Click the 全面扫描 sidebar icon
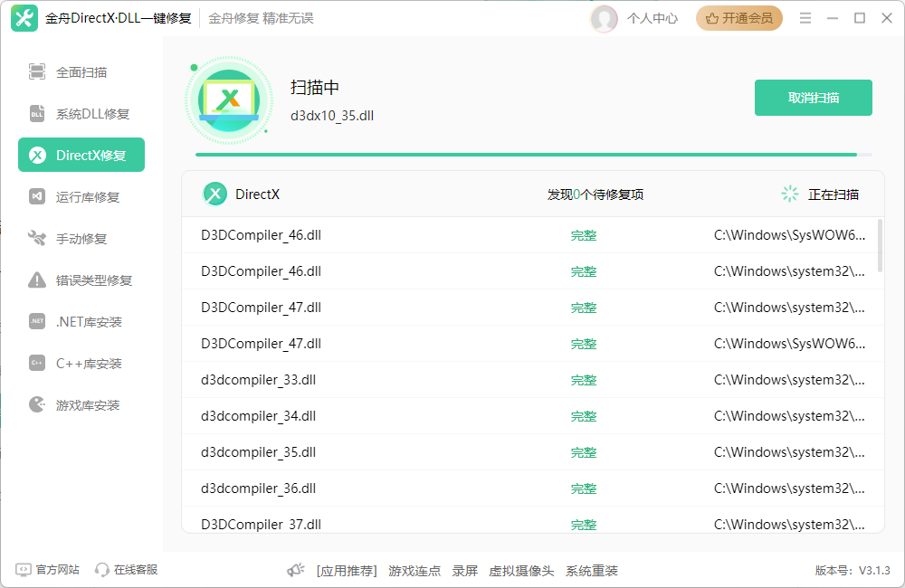This screenshot has height=588, width=905. tap(37, 71)
